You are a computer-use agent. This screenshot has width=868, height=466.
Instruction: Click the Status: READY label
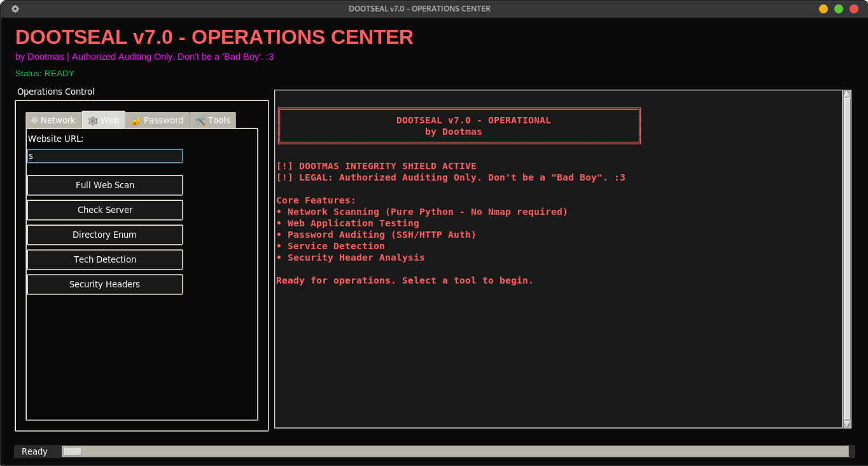[x=45, y=73]
